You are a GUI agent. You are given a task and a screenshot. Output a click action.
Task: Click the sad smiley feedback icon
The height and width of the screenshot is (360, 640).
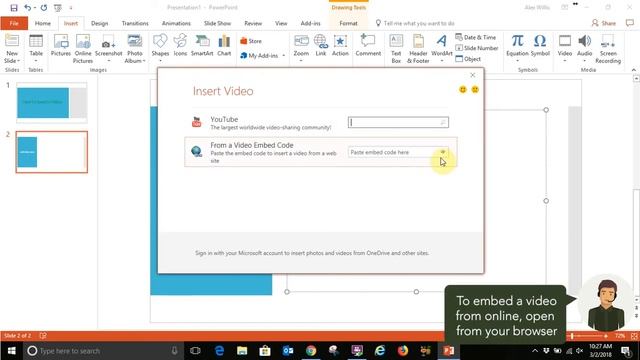pos(475,89)
